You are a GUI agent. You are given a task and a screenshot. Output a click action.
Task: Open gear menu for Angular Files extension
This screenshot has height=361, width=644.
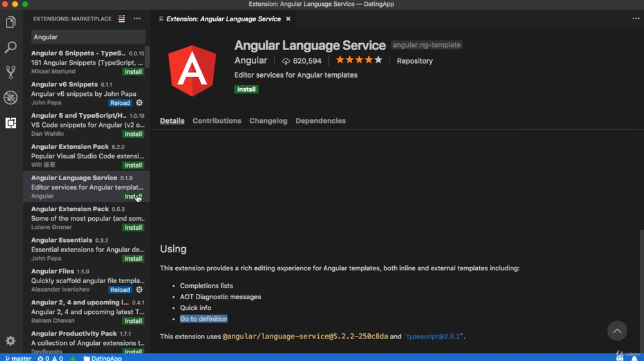pos(139,290)
